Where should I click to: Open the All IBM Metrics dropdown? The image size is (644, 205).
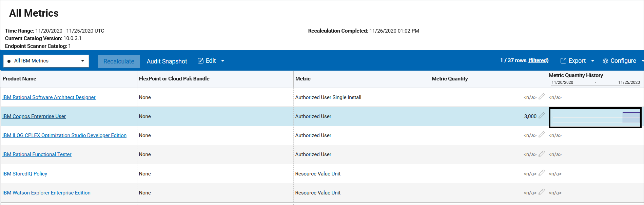(46, 61)
